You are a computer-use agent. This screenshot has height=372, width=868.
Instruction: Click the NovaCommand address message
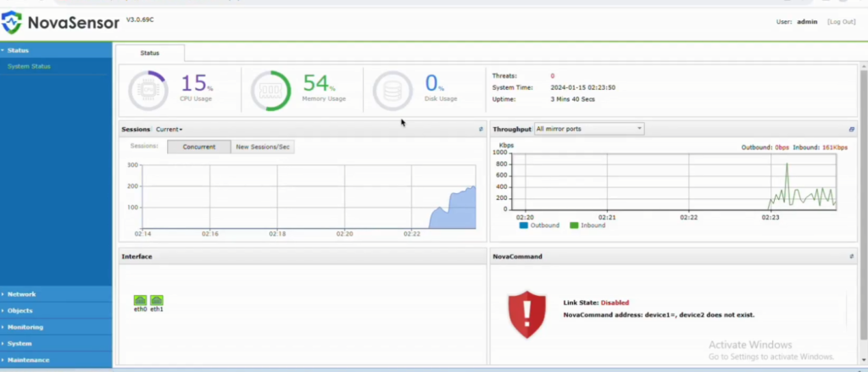coord(659,315)
